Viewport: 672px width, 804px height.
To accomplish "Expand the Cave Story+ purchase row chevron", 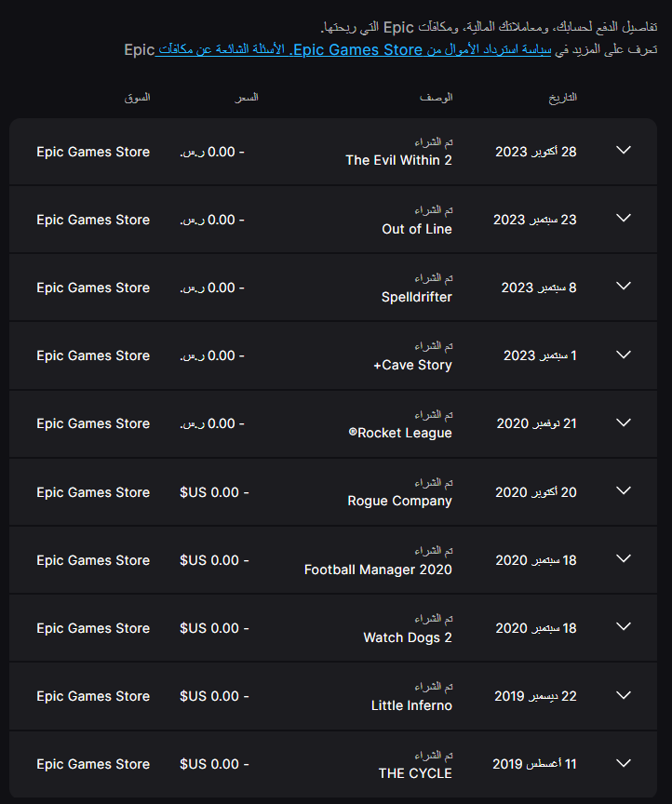I will 624,355.
